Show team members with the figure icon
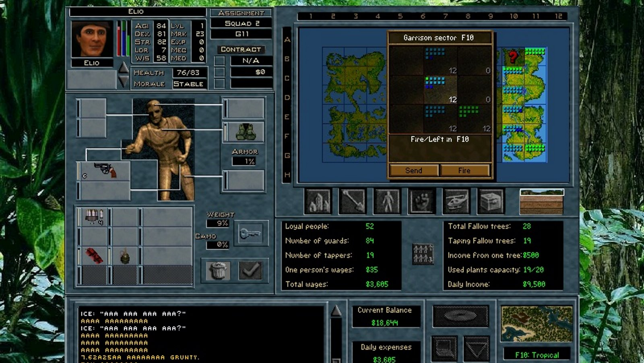Image resolution: width=644 pixels, height=363 pixels. (x=387, y=201)
